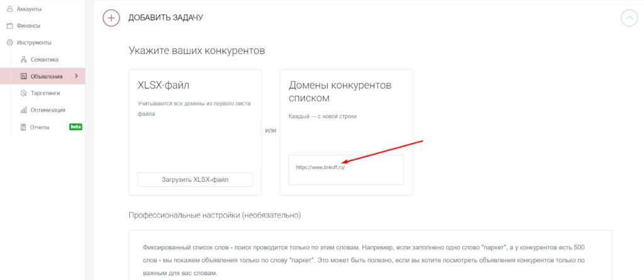Click the green beta badge
644x280 pixels.
(x=75, y=127)
